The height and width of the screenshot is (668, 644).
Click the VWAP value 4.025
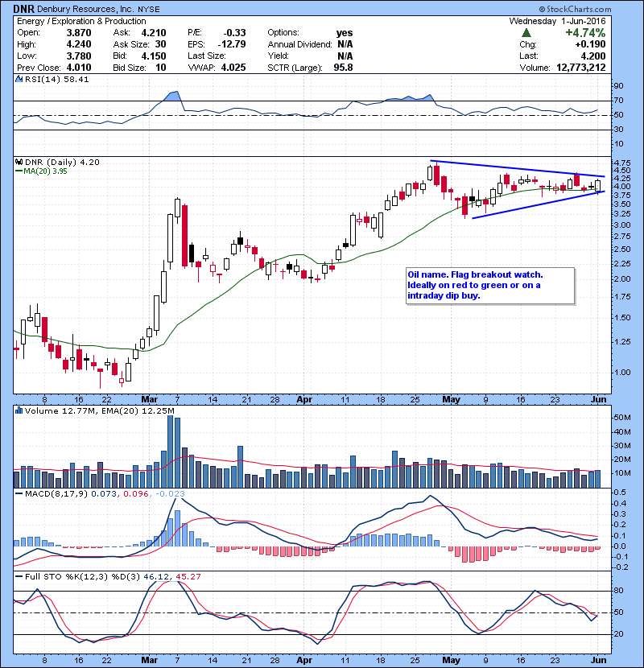(x=233, y=68)
